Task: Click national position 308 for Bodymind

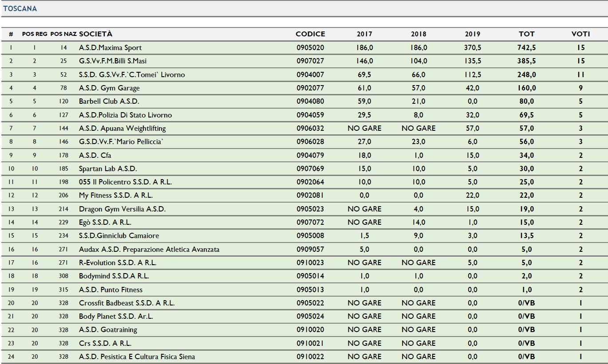Action: [63, 276]
